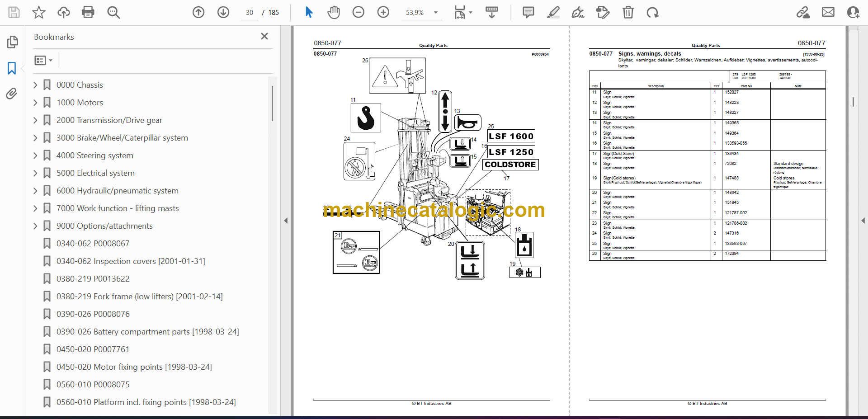868x419 pixels.
Task: Open bookmark 0340-062 P0008067
Action: point(93,244)
